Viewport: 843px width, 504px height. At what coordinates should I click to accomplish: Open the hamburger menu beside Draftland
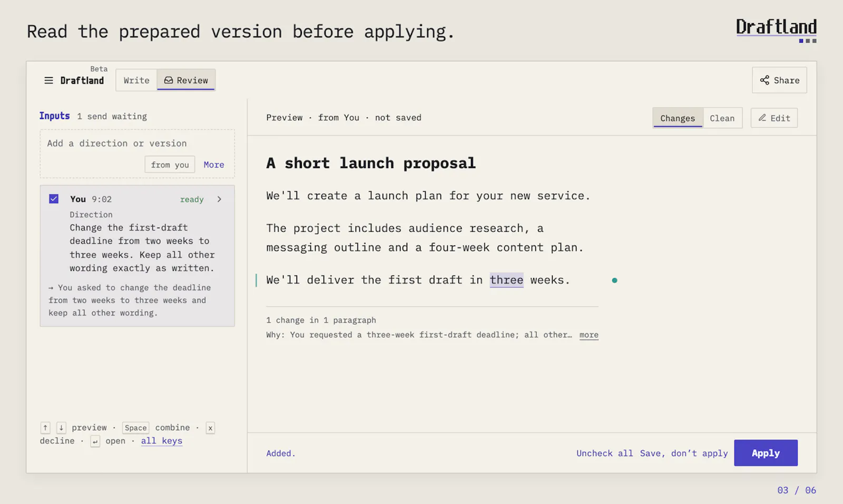point(48,81)
